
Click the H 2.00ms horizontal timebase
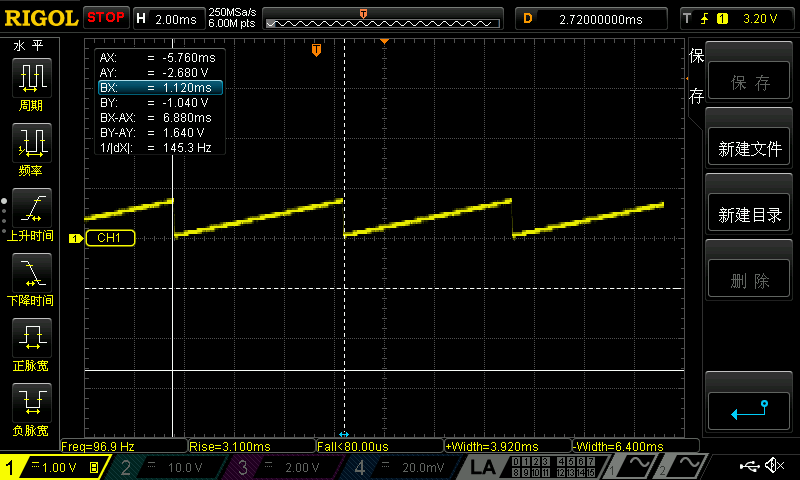point(169,19)
